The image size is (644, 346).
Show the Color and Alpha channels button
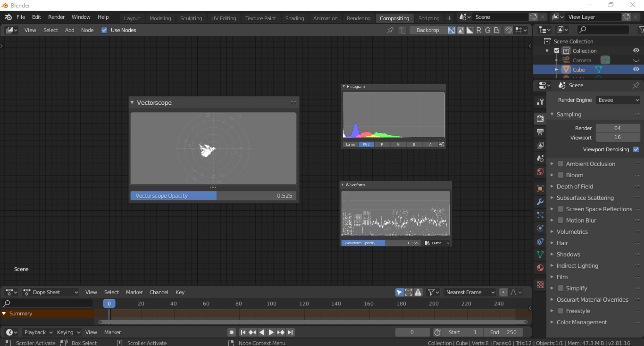click(451, 30)
